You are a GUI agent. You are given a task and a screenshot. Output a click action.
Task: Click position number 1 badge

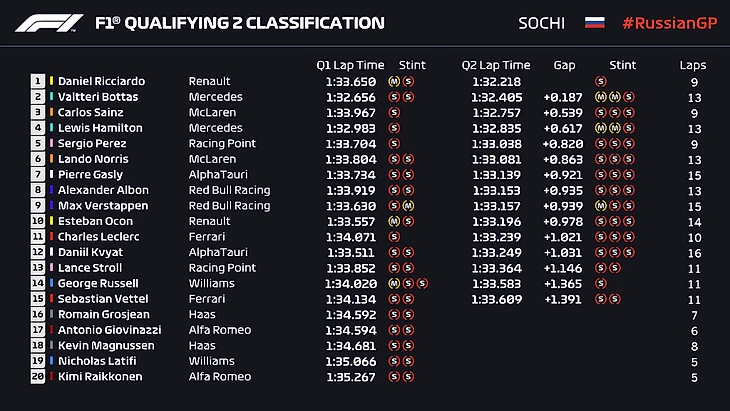coord(39,82)
